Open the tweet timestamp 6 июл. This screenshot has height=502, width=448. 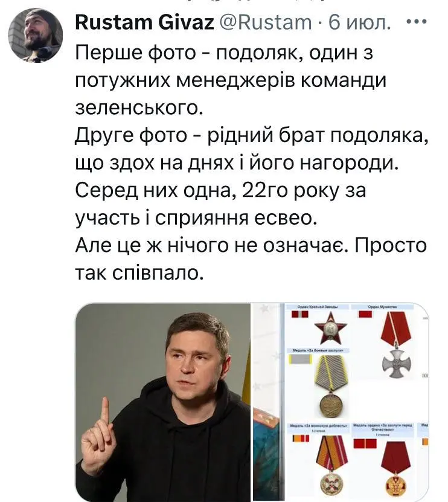tap(359, 22)
